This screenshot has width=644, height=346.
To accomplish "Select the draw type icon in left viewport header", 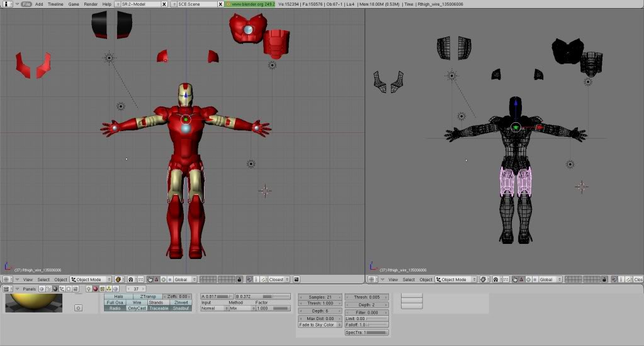I will [118, 279].
